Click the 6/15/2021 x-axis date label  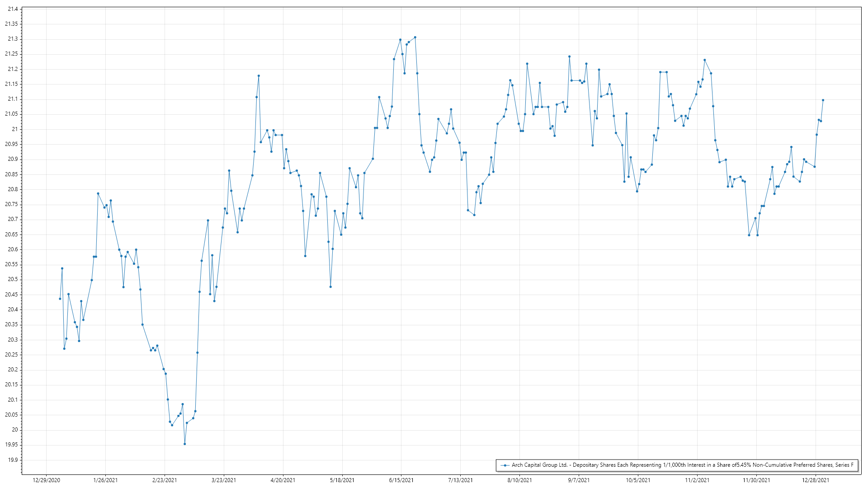pos(401,480)
